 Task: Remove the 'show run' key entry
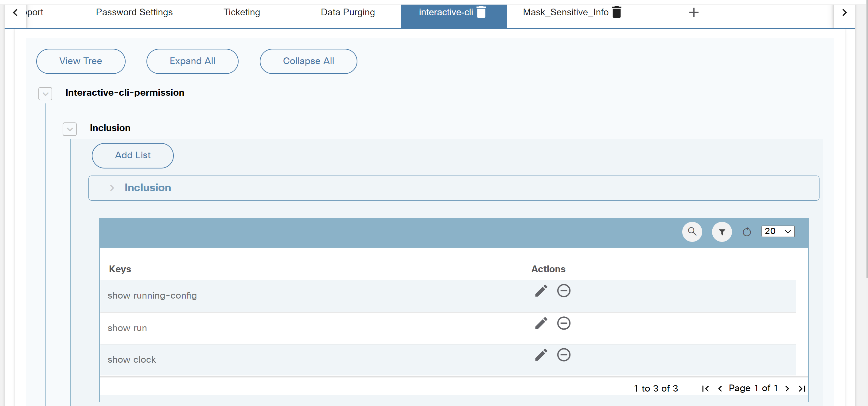coord(563,323)
